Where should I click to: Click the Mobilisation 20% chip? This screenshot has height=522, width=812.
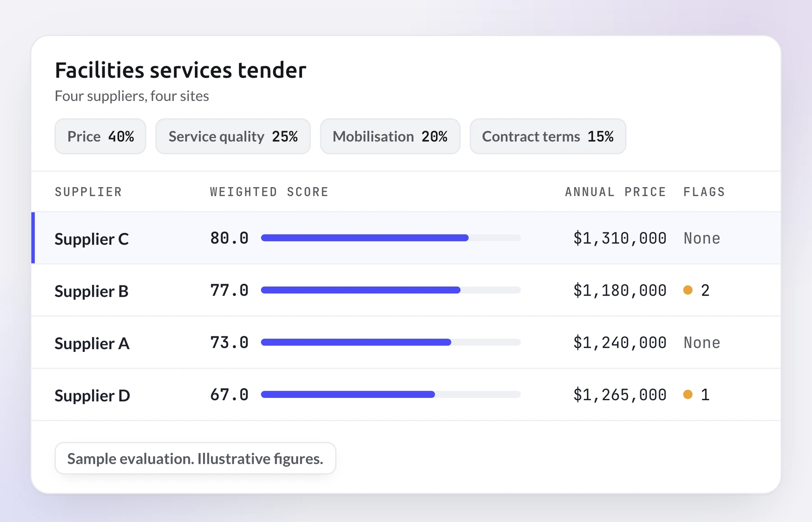[390, 136]
